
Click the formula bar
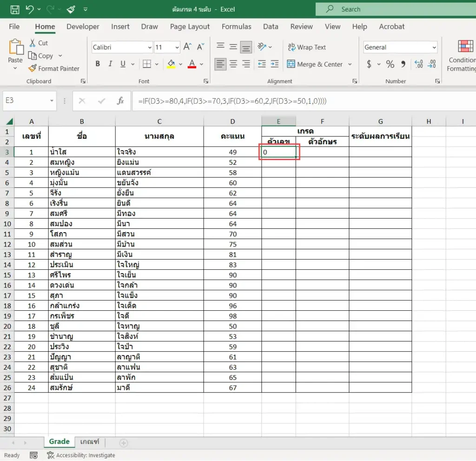coord(304,101)
